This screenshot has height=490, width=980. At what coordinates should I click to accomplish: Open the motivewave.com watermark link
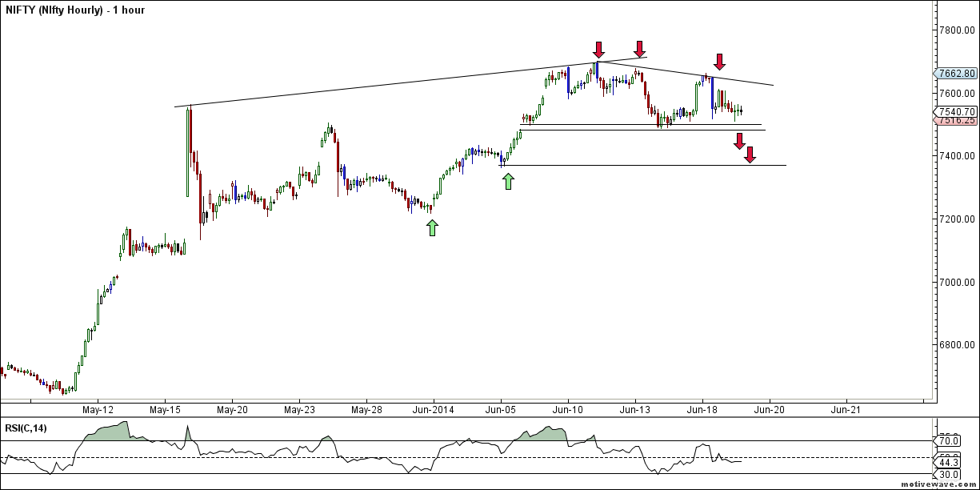tap(939, 484)
